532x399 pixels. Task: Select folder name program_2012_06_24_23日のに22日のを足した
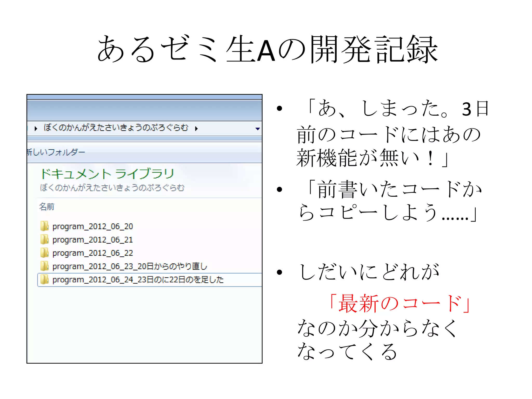[138, 280]
